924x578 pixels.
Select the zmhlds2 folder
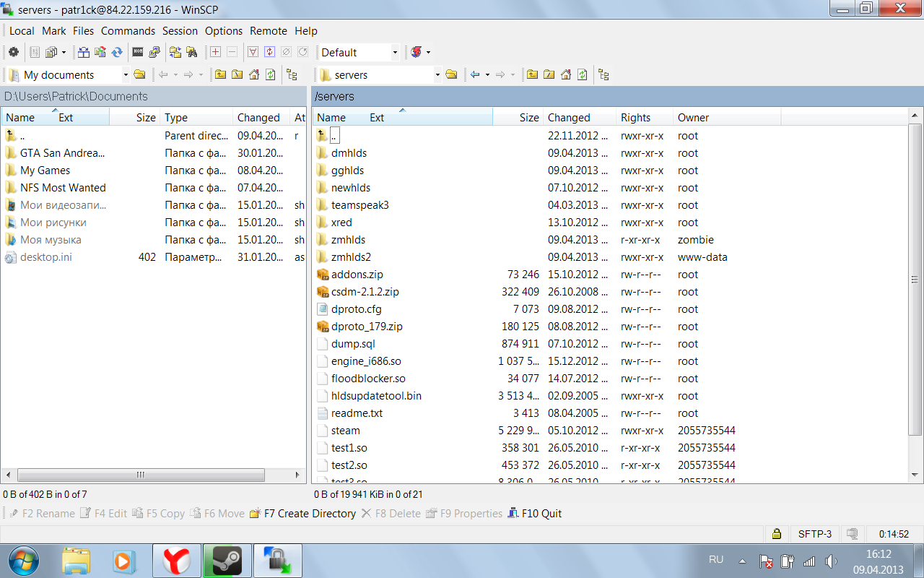pyautogui.click(x=351, y=257)
